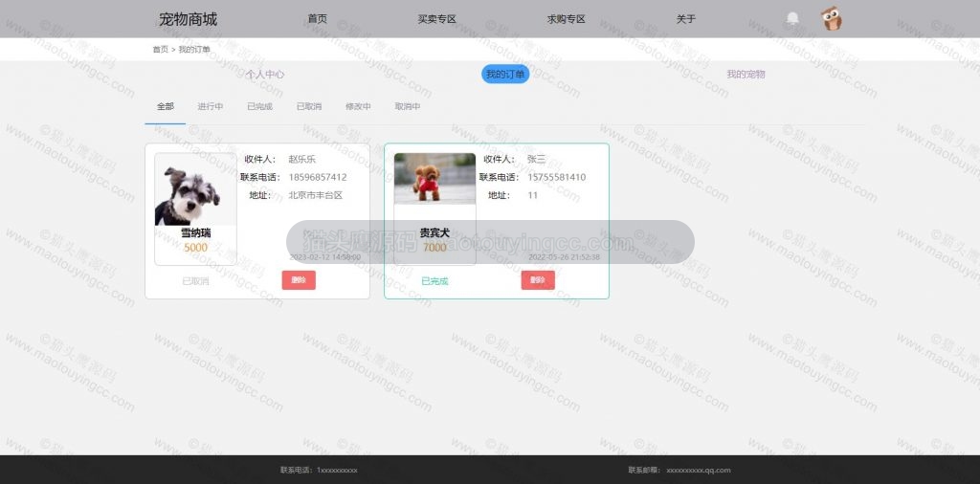Click the price 5000

pos(195,248)
